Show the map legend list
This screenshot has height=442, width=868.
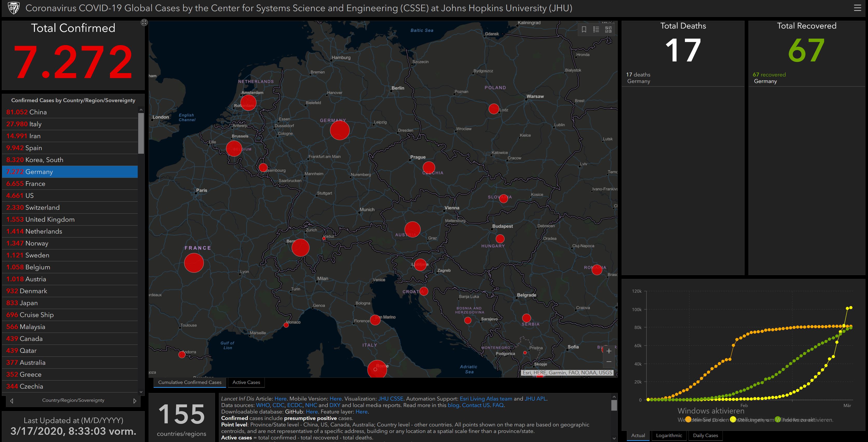pyautogui.click(x=596, y=30)
